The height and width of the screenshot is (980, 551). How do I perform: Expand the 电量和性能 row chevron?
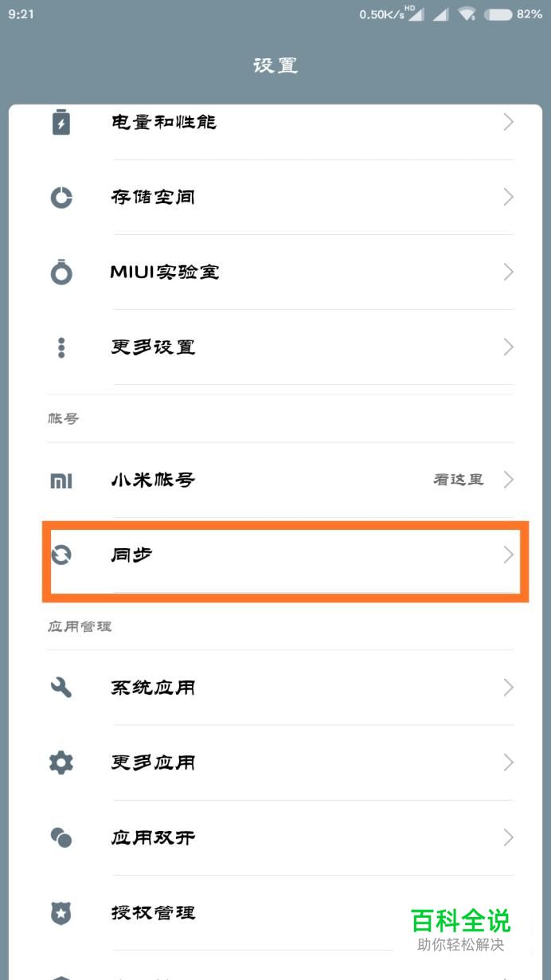(508, 123)
